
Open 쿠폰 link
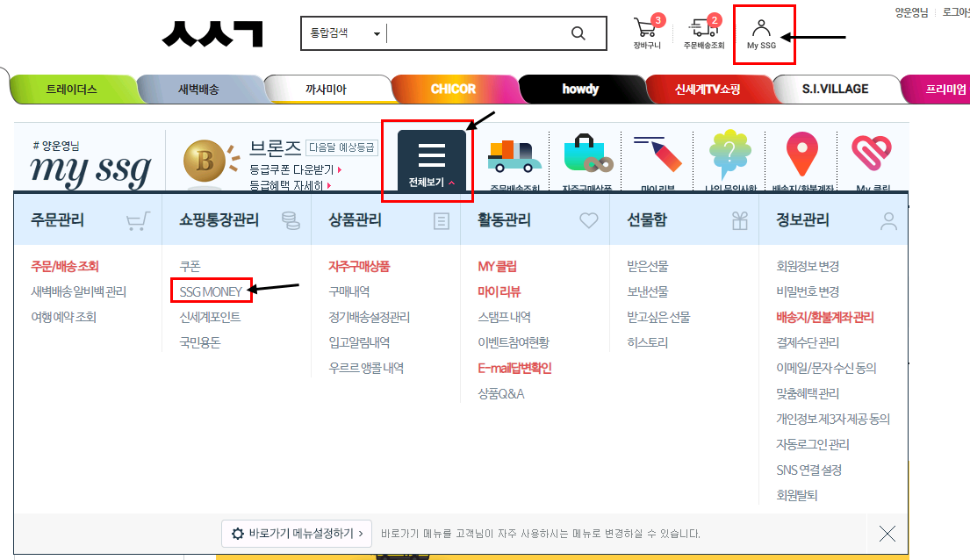[190, 266]
